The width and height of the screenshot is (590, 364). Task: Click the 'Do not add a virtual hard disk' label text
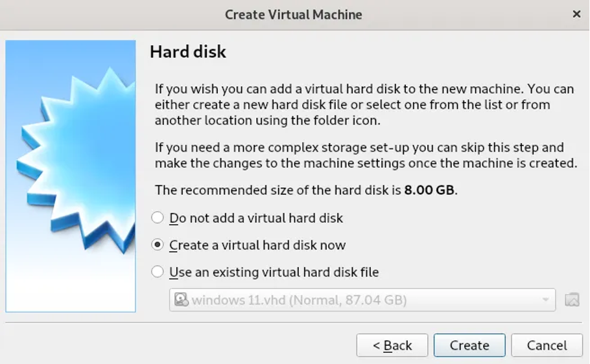256,218
